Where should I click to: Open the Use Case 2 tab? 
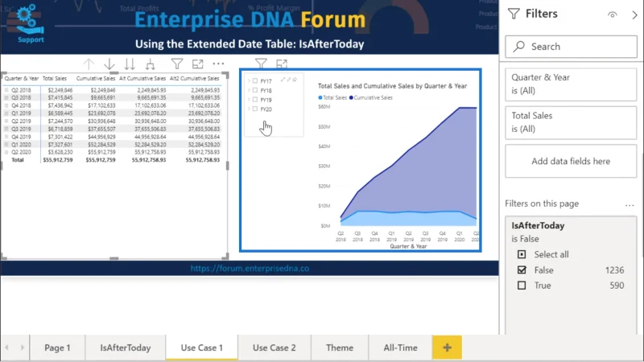tap(274, 348)
